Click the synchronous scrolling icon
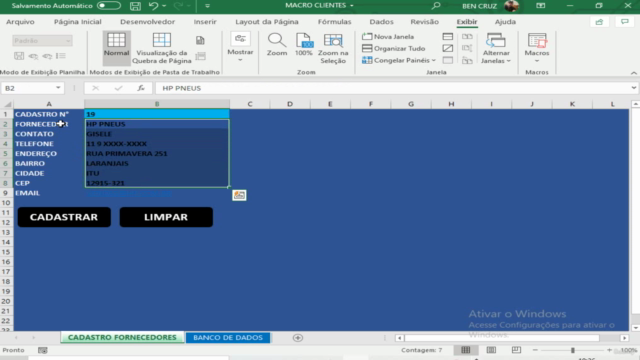The width and height of the screenshot is (640, 360). (x=467, y=49)
